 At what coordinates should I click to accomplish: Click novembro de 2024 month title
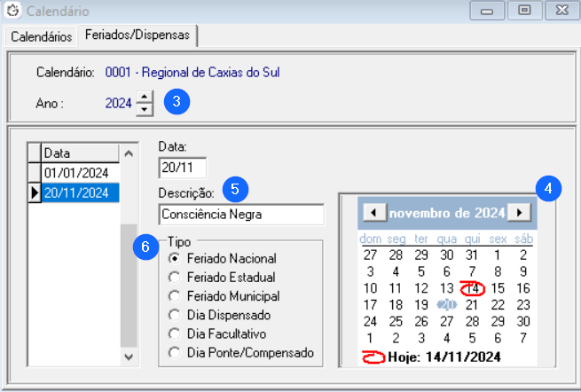pyautogui.click(x=447, y=213)
